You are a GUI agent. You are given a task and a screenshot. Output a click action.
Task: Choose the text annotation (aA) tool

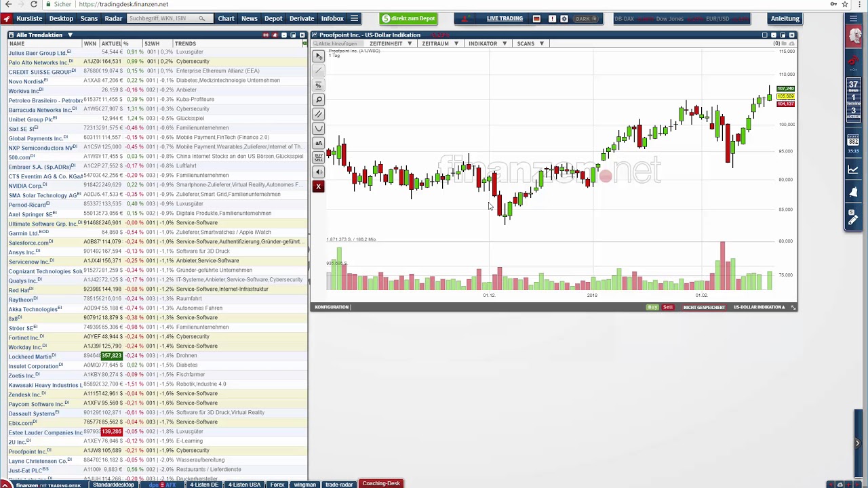point(319,143)
